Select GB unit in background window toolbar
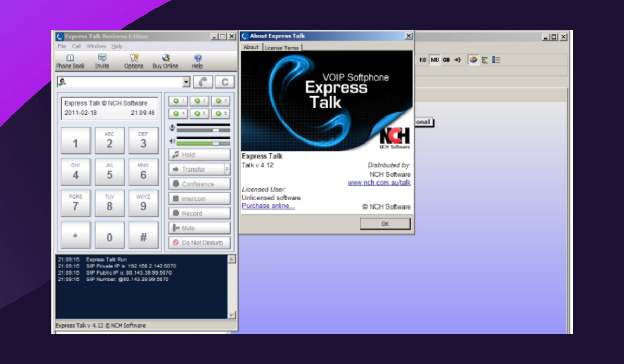 point(446,60)
